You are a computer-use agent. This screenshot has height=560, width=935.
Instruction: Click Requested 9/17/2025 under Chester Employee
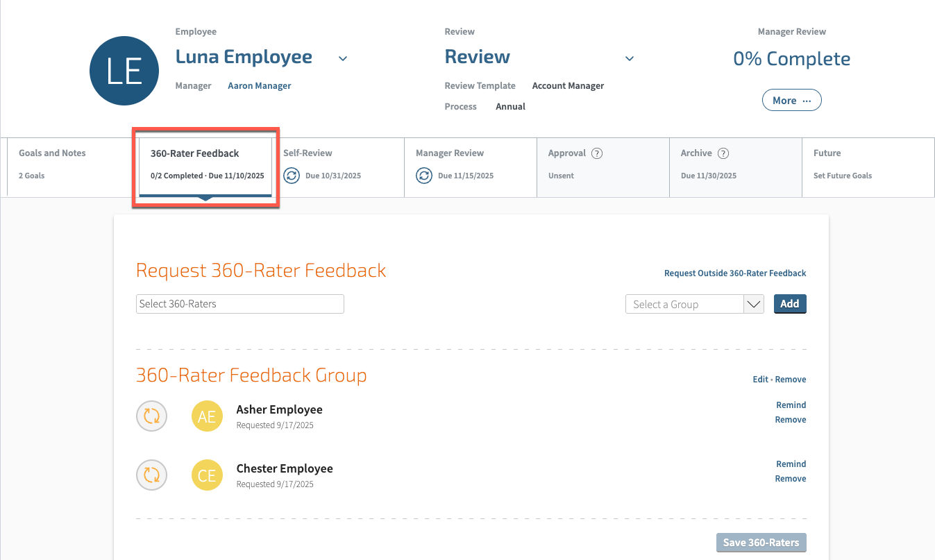coord(275,484)
